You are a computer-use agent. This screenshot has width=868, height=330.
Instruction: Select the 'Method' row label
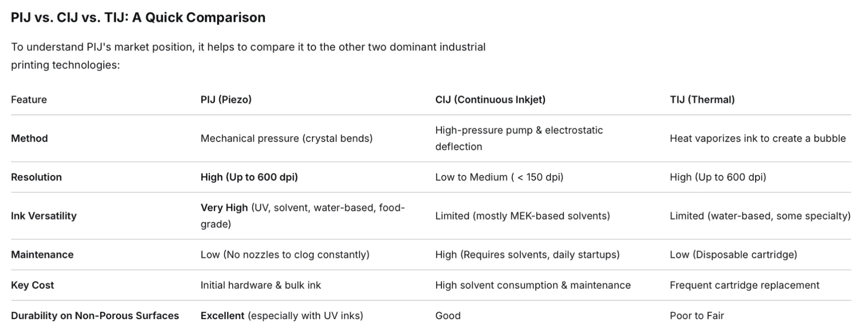pos(29,138)
